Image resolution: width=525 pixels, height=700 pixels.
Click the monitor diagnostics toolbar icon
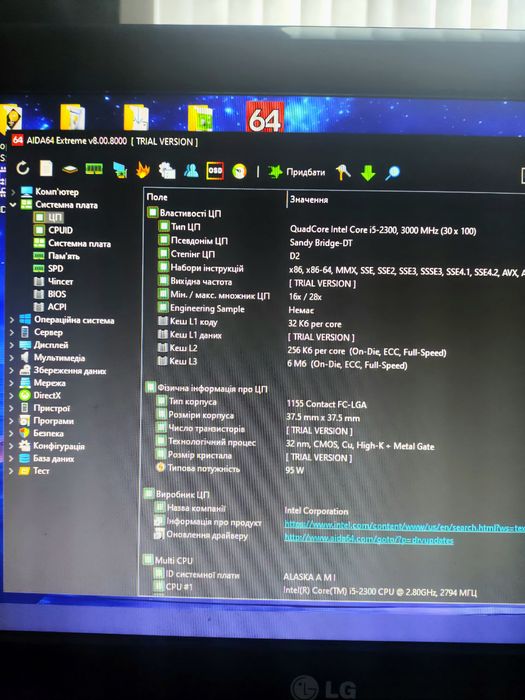pyautogui.click(x=120, y=170)
